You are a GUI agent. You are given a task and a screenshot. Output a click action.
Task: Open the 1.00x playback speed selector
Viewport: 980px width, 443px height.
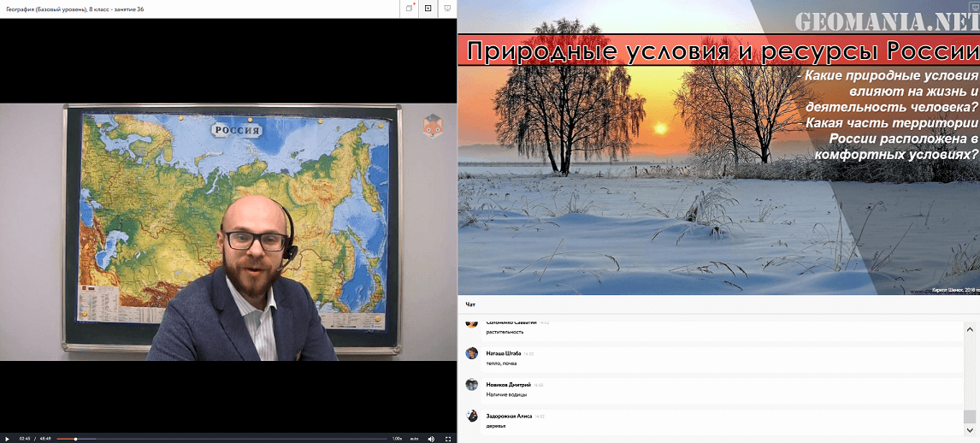tap(397, 439)
